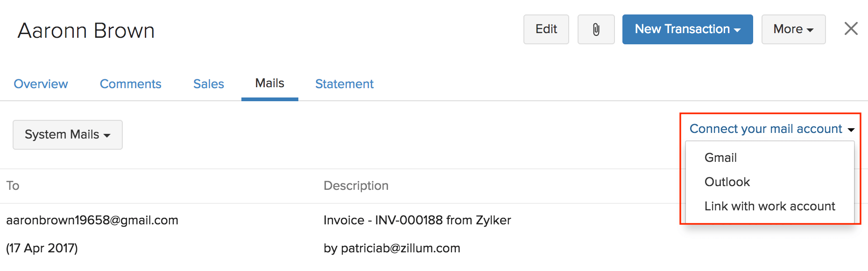Image resolution: width=868 pixels, height=271 pixels.
Task: Select the Mails tab
Action: coord(269,83)
